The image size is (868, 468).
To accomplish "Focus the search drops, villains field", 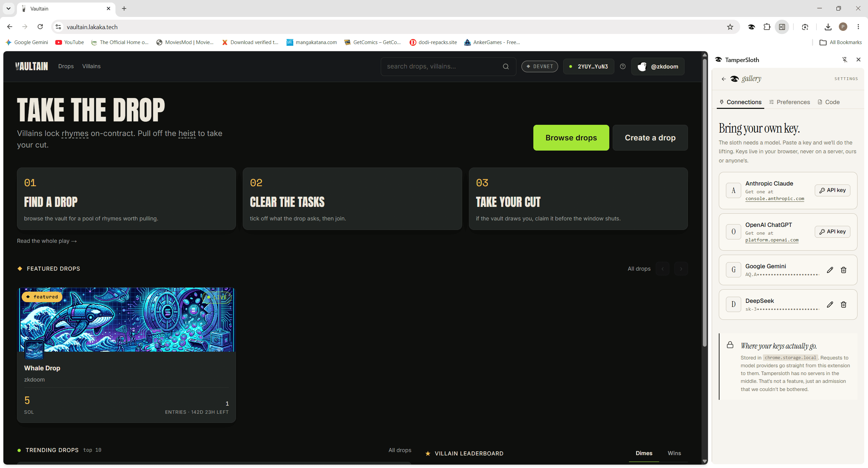I will point(448,66).
